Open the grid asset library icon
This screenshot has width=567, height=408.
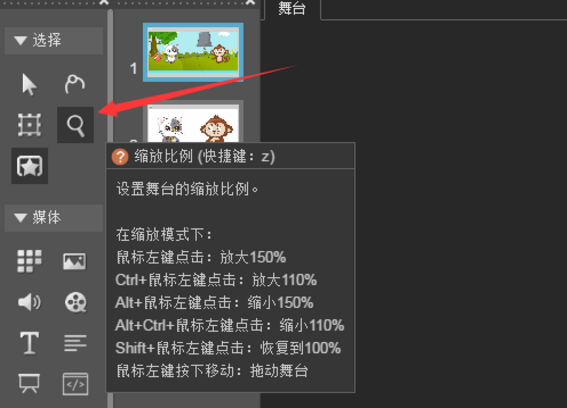29,261
